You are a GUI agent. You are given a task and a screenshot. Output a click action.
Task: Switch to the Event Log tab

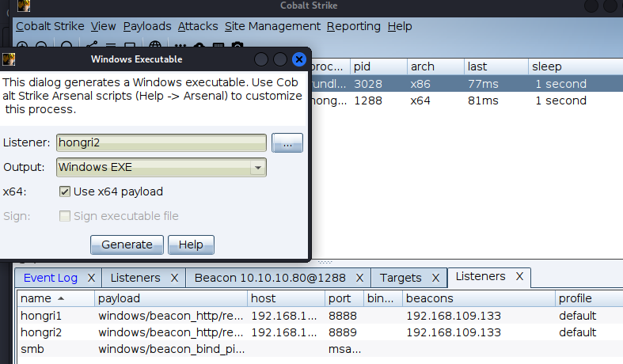click(51, 278)
